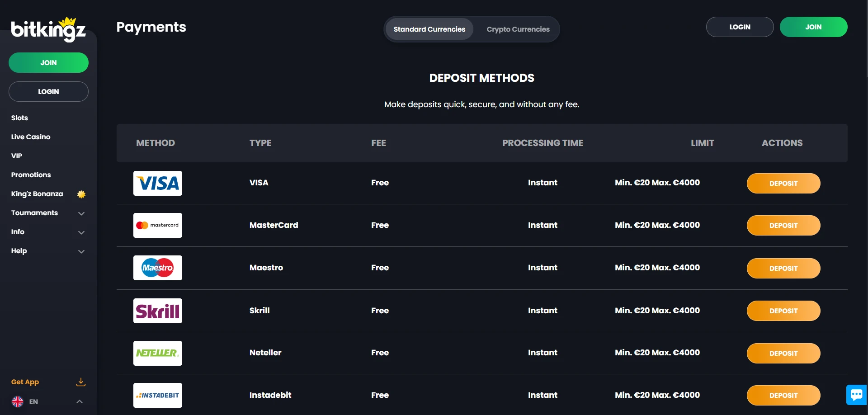Open King'z Bonanza page
This screenshot has width=868, height=415.
(x=37, y=194)
